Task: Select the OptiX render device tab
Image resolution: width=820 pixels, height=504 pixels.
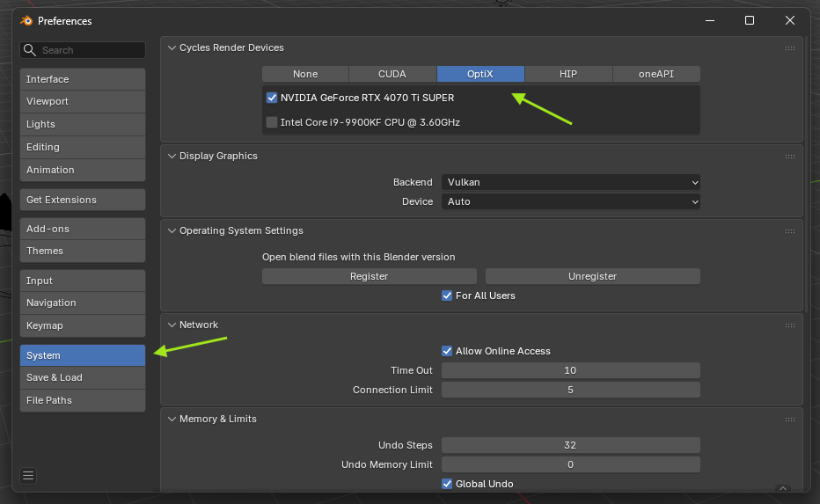Action: coord(480,74)
